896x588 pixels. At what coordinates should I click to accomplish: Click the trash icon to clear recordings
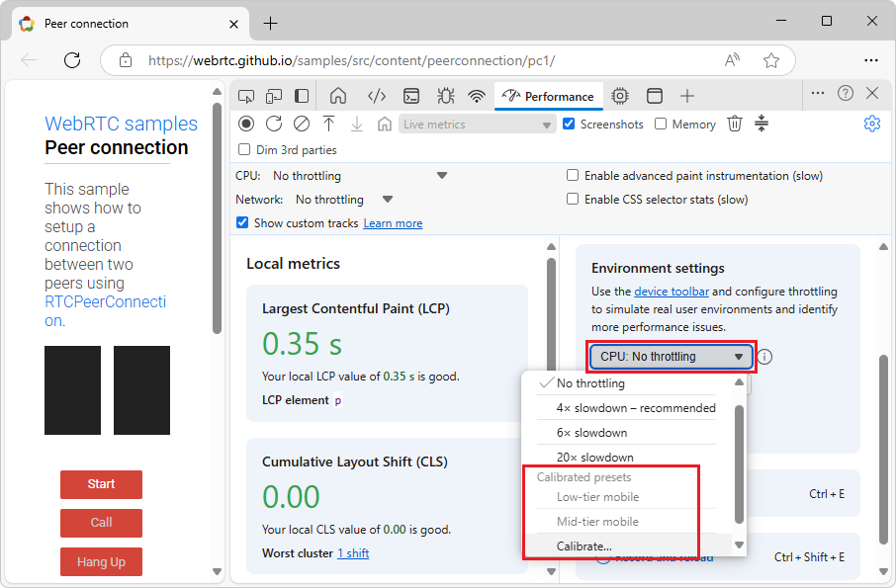pyautogui.click(x=734, y=124)
